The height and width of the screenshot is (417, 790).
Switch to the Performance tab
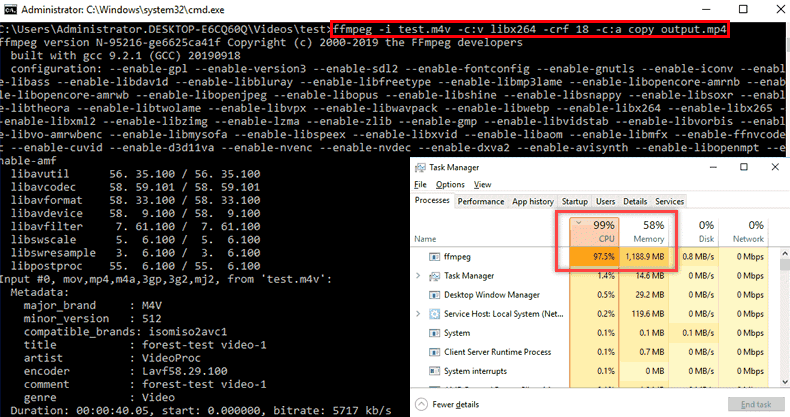click(481, 201)
